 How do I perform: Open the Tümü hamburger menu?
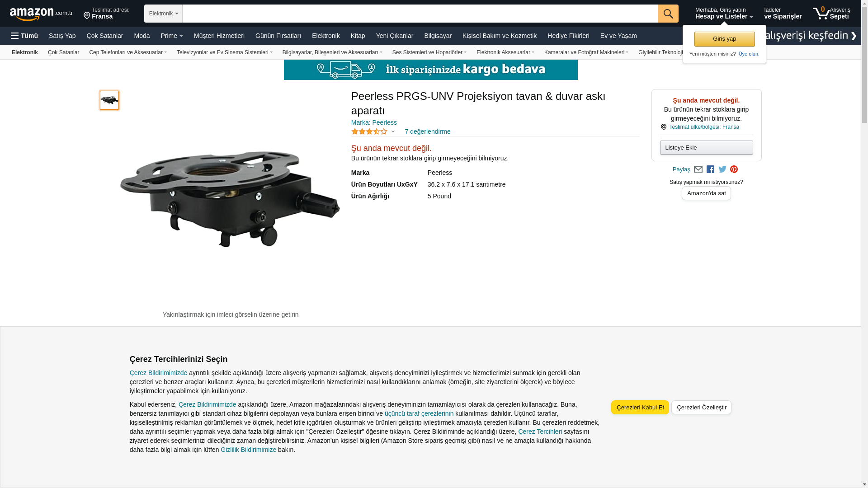[x=24, y=36]
